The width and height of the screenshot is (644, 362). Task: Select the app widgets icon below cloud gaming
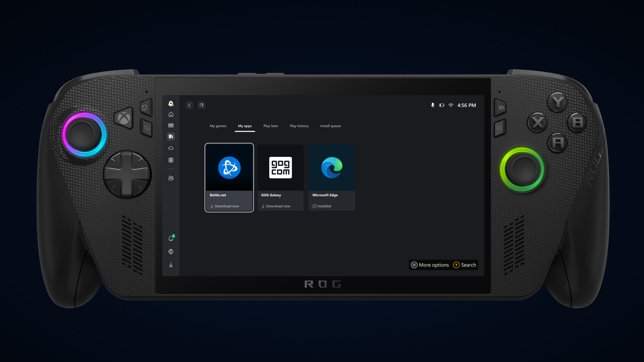(x=171, y=160)
